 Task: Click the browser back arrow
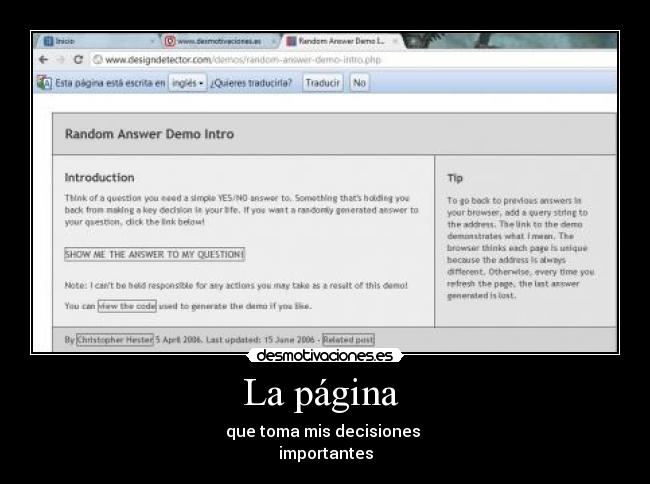(43, 60)
